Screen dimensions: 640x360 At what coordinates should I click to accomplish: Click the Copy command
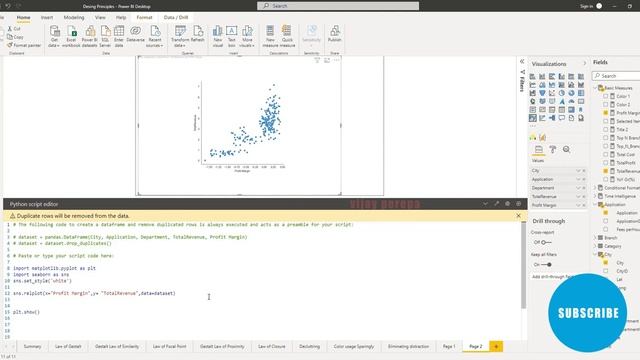click(16, 37)
